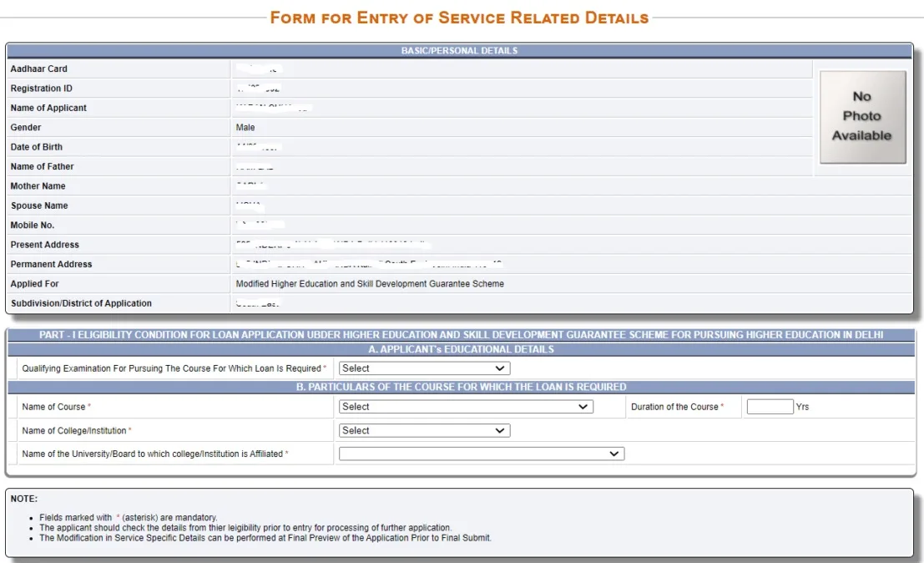Open the University/Board affiliation dropdown
This screenshot has width=924, height=563.
482,454
